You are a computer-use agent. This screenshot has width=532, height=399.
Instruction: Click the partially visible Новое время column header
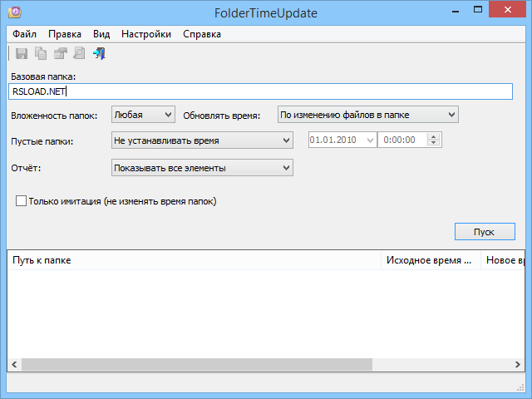coord(503,260)
